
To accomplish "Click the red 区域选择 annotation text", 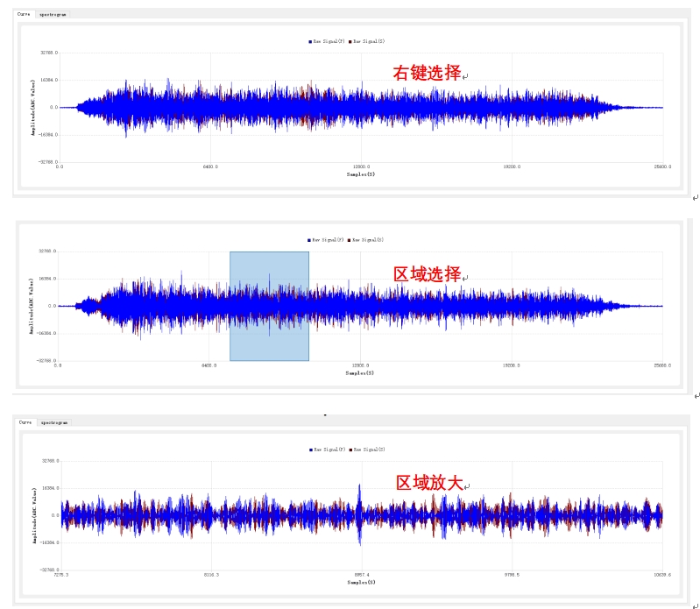I will 427,274.
